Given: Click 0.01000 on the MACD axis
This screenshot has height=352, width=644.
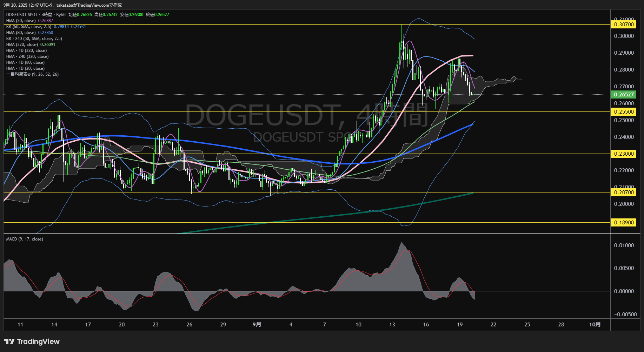Looking at the screenshot, I should point(624,245).
